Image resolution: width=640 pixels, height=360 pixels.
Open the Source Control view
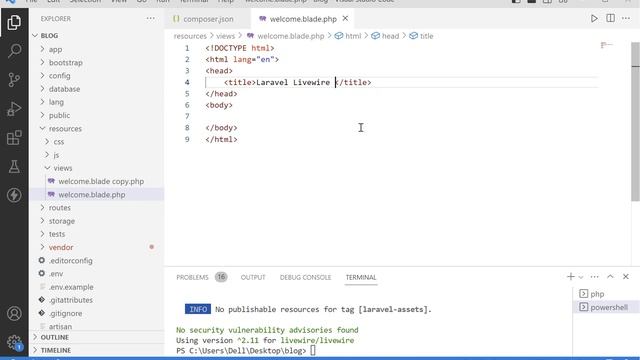[14, 80]
